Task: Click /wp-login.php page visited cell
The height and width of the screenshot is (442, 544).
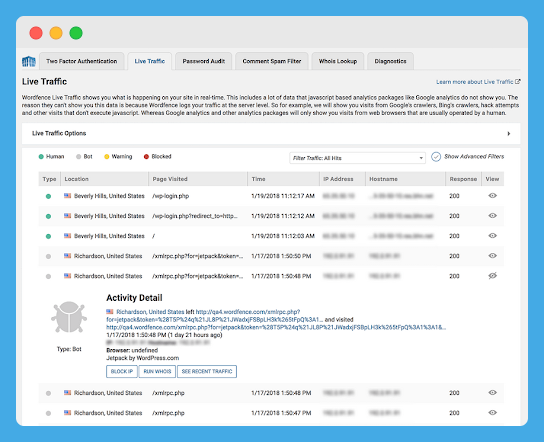Action: [171, 196]
